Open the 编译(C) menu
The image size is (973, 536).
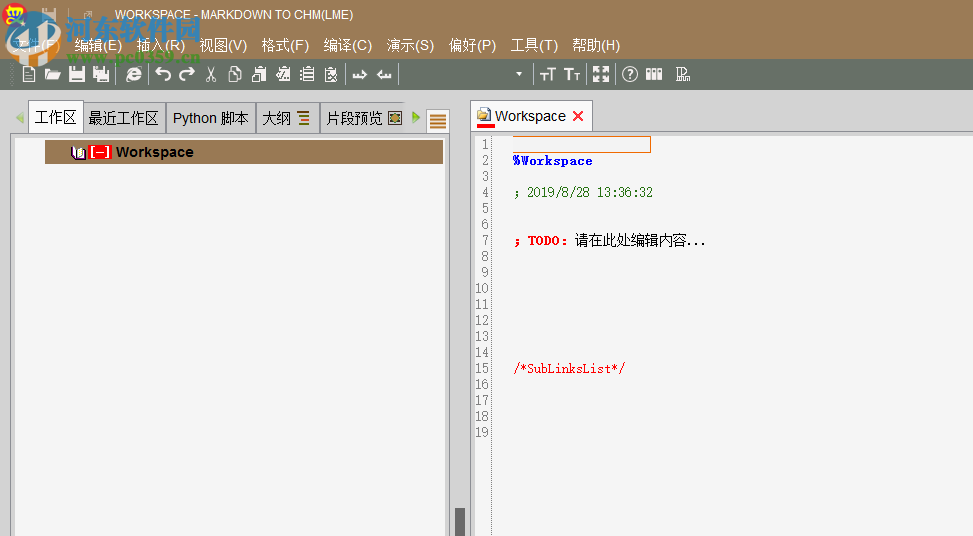(348, 45)
